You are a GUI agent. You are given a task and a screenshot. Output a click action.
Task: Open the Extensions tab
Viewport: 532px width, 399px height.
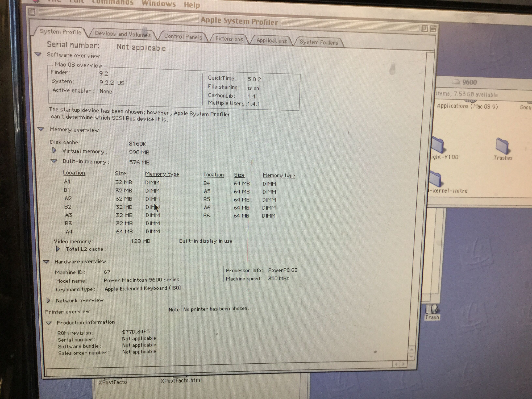tap(229, 39)
